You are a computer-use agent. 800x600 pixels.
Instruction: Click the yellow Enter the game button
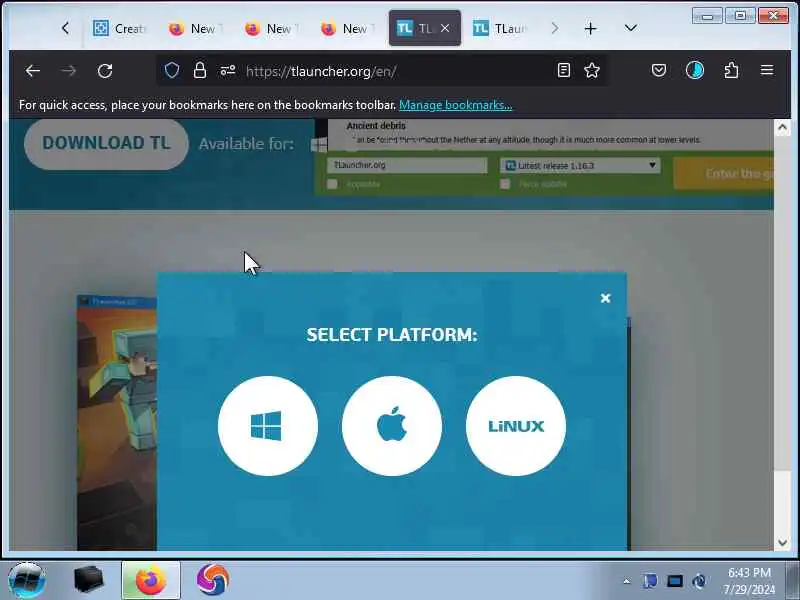pos(724,173)
